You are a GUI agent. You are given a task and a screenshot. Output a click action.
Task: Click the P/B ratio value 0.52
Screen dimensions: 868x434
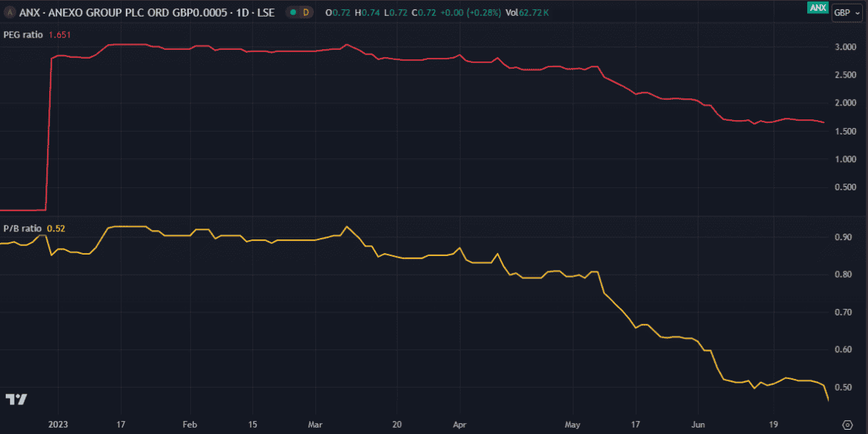pos(56,229)
